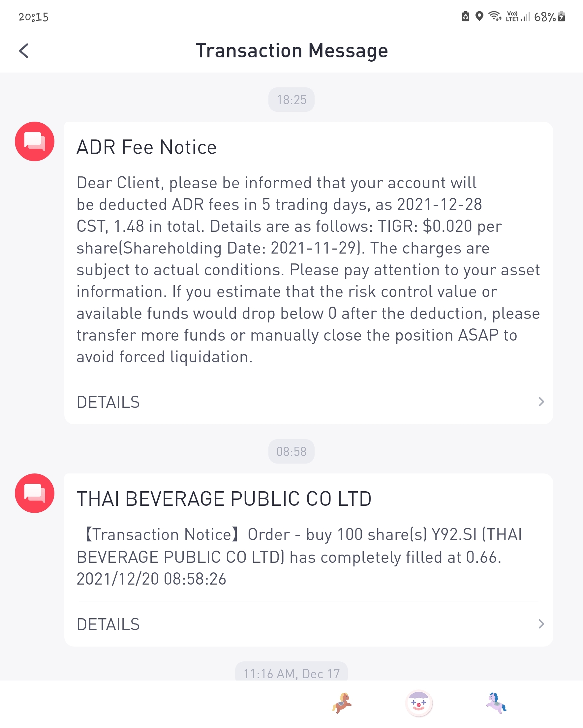Select the brown rocking horse sticker

pyautogui.click(x=342, y=703)
